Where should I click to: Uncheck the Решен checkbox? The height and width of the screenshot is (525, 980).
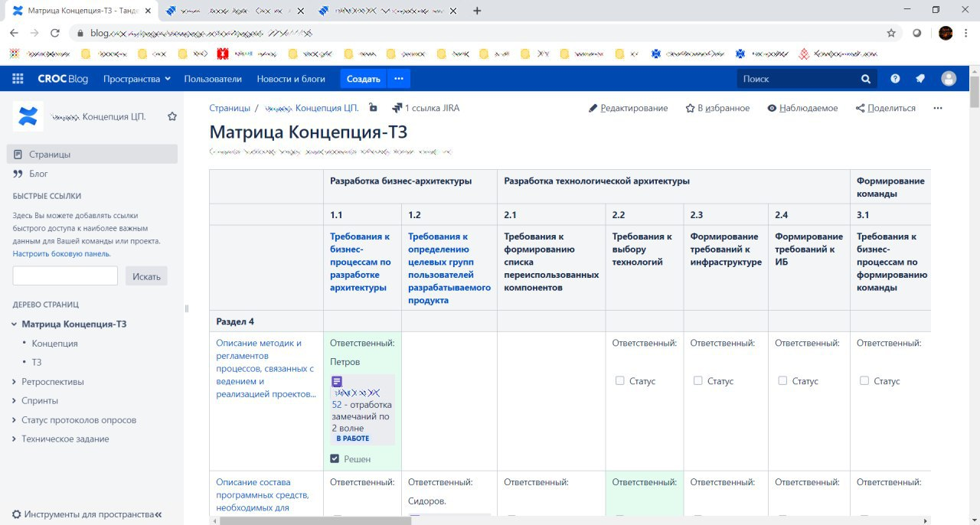pos(335,458)
